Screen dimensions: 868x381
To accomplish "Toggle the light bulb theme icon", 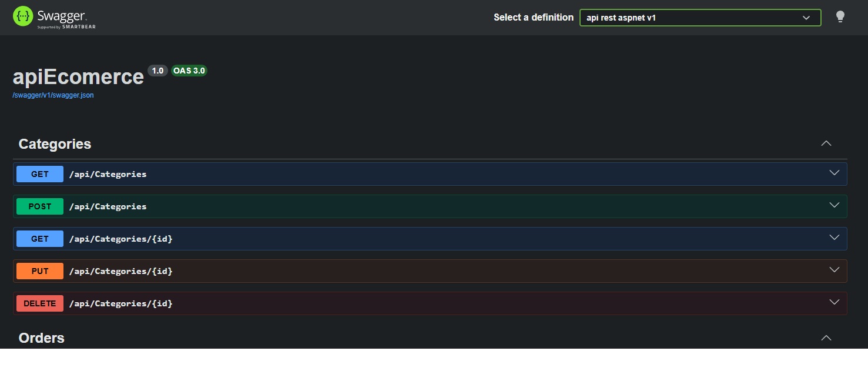I will tap(840, 17).
